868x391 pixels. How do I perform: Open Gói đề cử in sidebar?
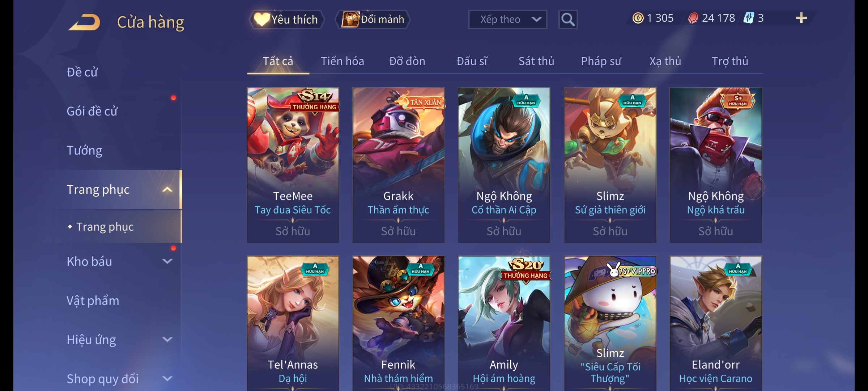point(92,111)
